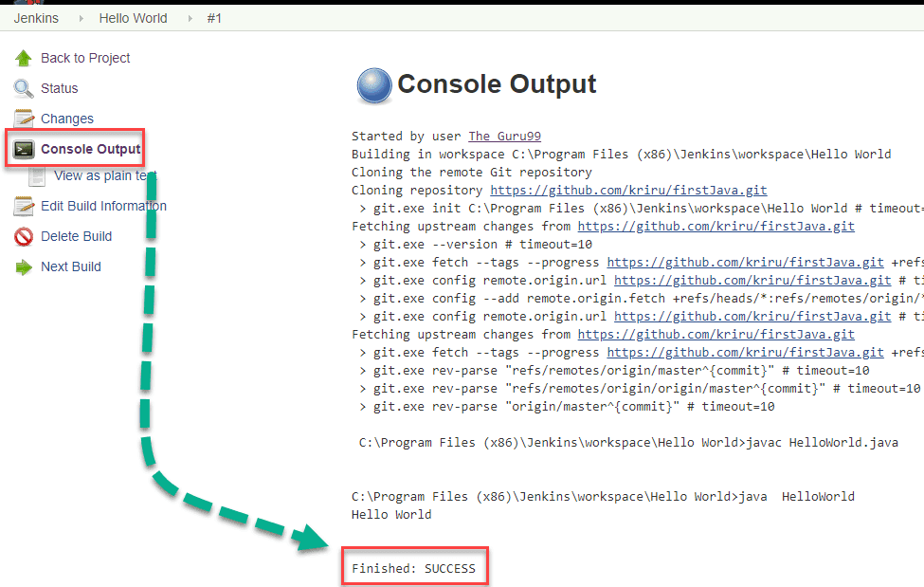The height and width of the screenshot is (587, 924).
Task: Navigate to Jenkins via the breadcrumb
Action: [37, 17]
